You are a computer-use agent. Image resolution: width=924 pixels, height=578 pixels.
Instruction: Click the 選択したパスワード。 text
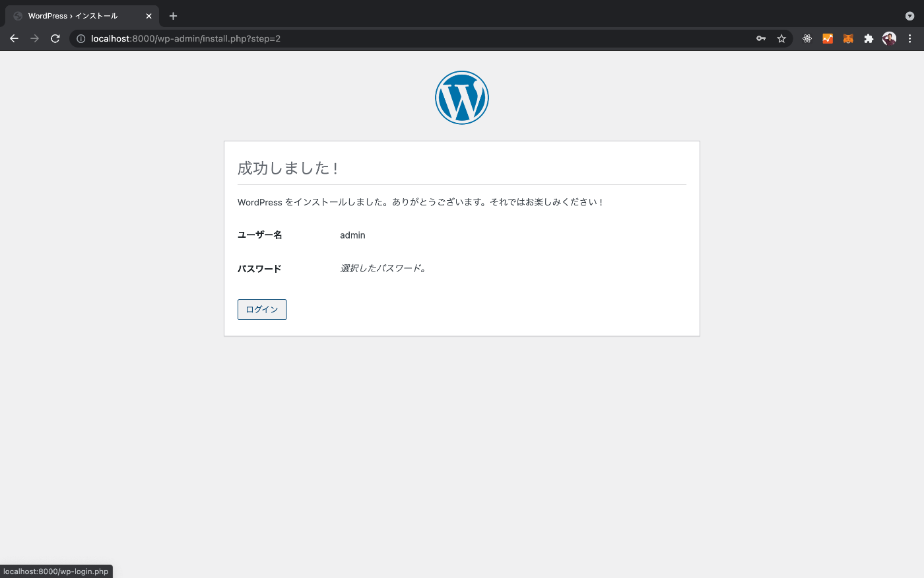click(383, 268)
